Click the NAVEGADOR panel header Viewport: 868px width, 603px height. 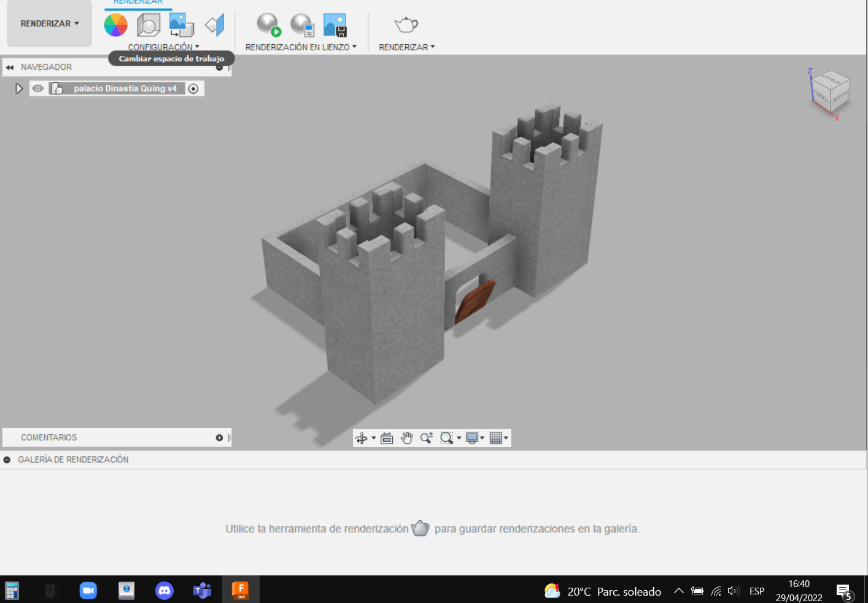(x=117, y=67)
